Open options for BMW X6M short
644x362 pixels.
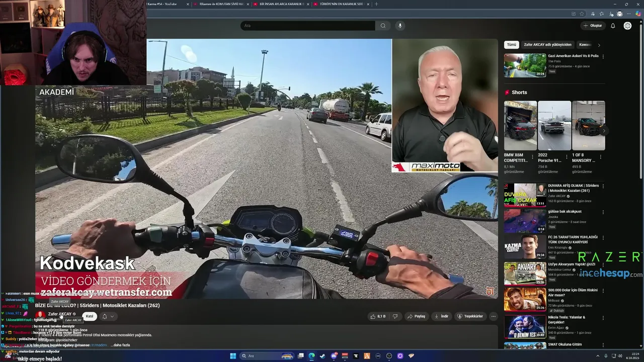pyautogui.click(x=532, y=157)
